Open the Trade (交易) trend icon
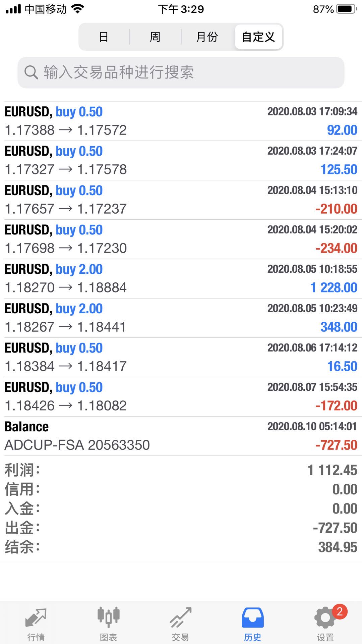This screenshot has width=362, height=644. coord(180,618)
